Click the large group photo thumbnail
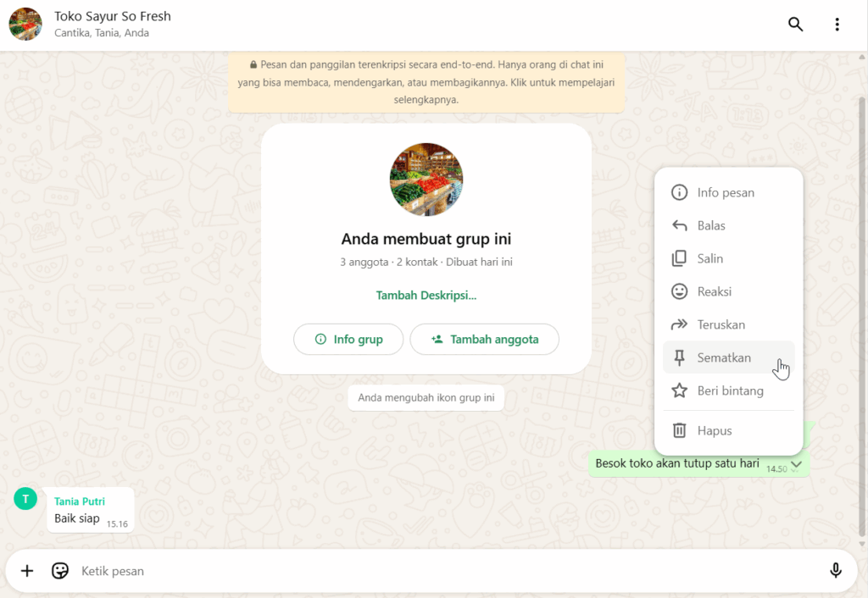Viewport: 868px width, 598px height. [426, 180]
